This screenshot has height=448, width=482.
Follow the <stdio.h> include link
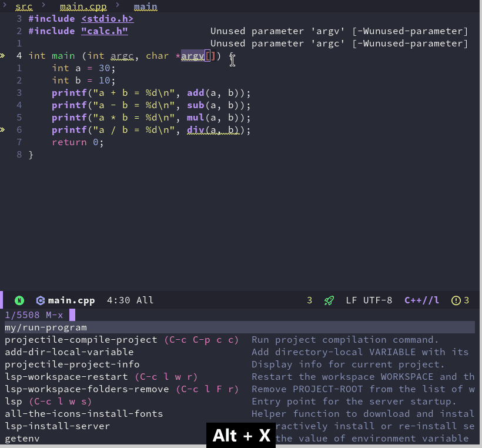tap(108, 19)
